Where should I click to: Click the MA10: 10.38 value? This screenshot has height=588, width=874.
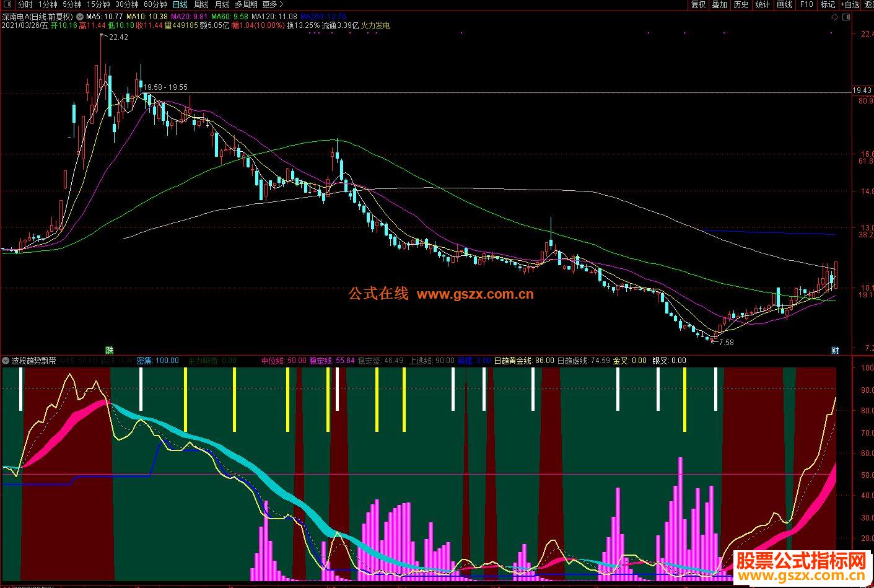click(147, 17)
